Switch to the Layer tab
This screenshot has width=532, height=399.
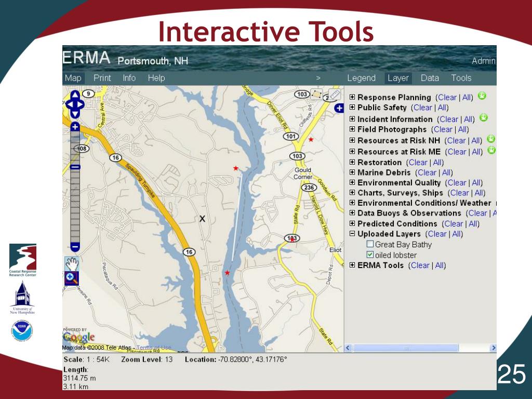(x=398, y=78)
